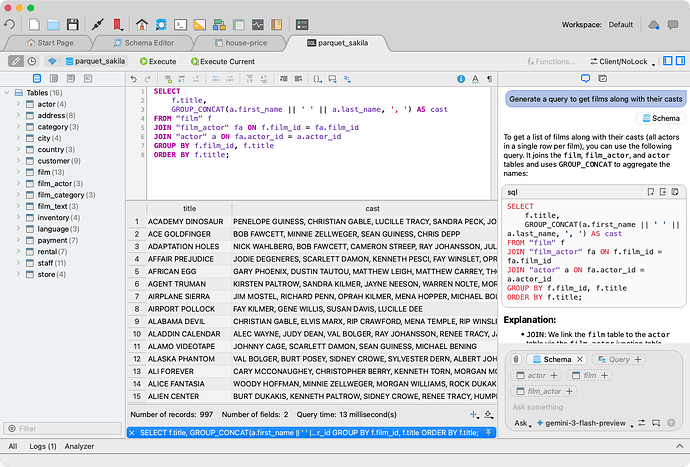Click the Execute Current button
Screen dimensions: 690x467
tap(223, 62)
